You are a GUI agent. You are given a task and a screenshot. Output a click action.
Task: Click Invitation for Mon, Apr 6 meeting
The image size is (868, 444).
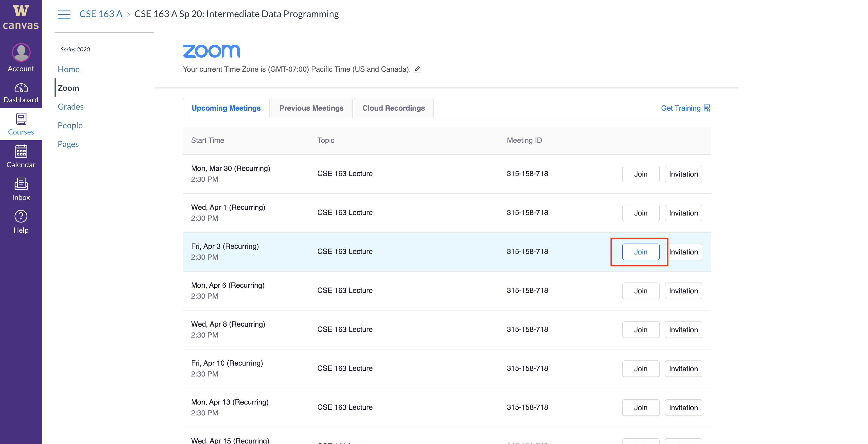coord(683,290)
